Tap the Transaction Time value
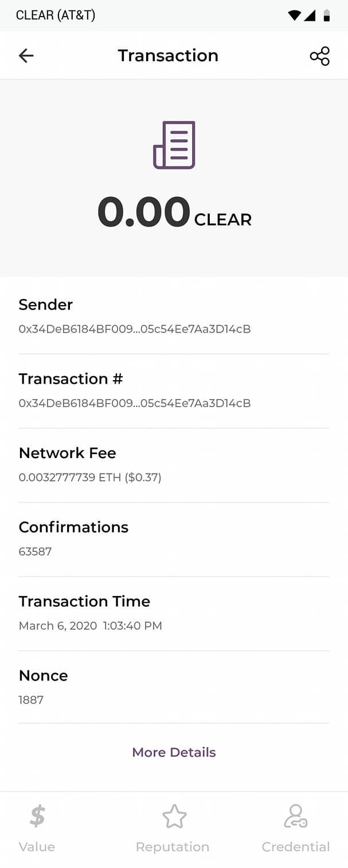The image size is (348, 868). (x=91, y=626)
